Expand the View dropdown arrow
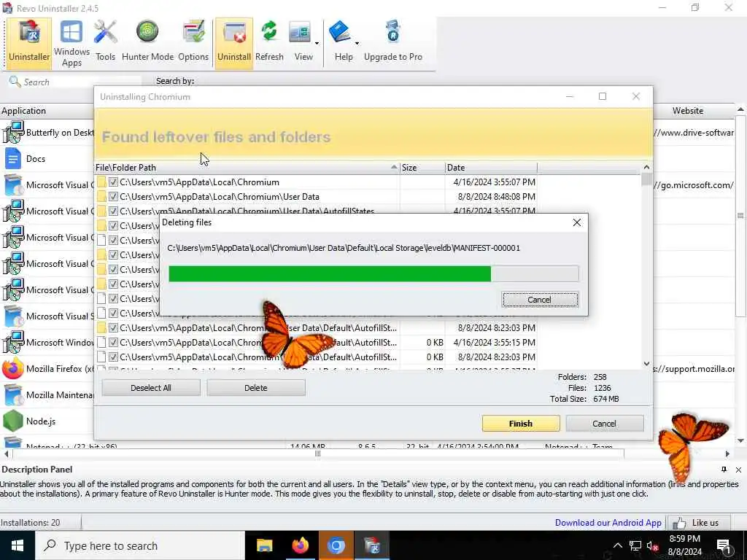The height and width of the screenshot is (560, 747). pos(317,43)
